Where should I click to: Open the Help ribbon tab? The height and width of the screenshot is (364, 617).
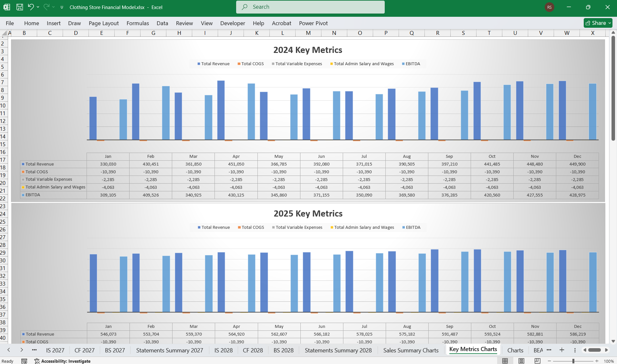(x=258, y=23)
